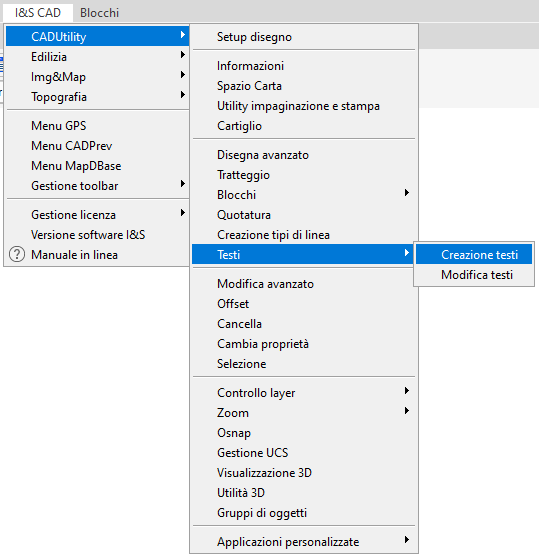The width and height of the screenshot is (539, 556).
Task: Select Modifica avanzato
Action: [304, 284]
